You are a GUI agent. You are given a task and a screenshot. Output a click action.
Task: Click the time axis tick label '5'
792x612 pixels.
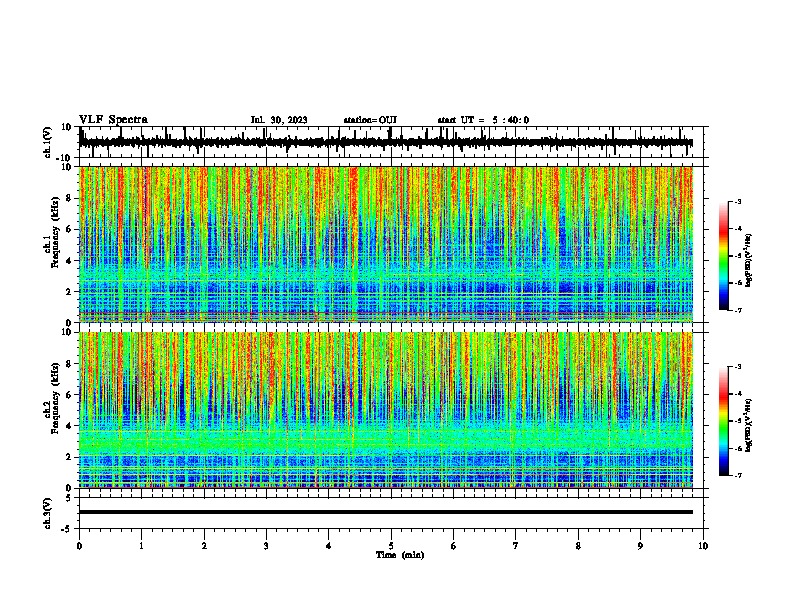391,546
